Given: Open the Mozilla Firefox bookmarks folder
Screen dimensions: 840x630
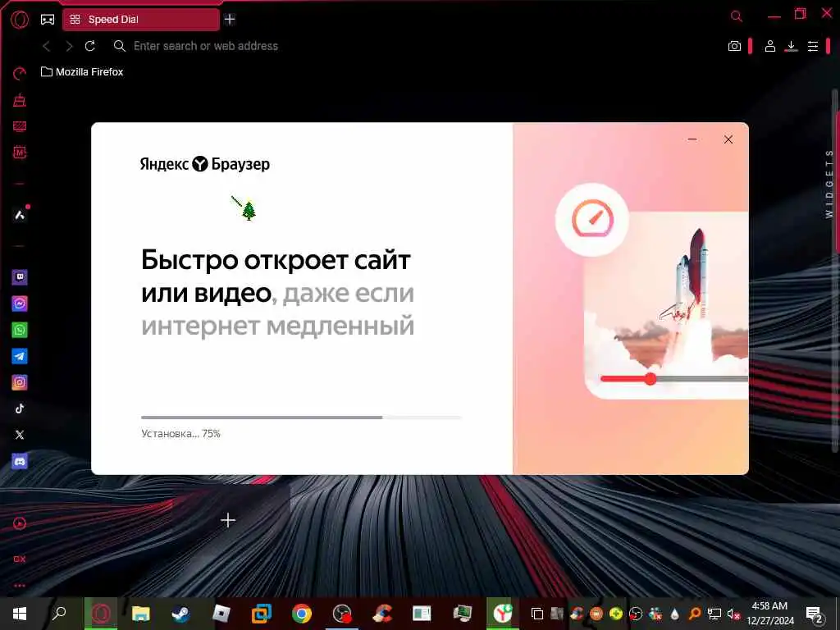Looking at the screenshot, I should click(82, 72).
